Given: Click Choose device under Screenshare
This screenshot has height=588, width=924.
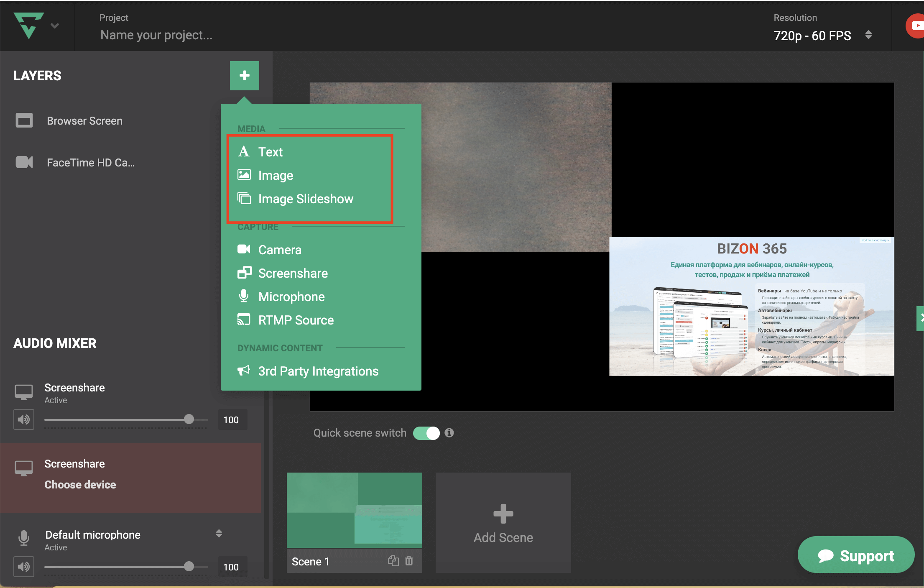Looking at the screenshot, I should 80,485.
